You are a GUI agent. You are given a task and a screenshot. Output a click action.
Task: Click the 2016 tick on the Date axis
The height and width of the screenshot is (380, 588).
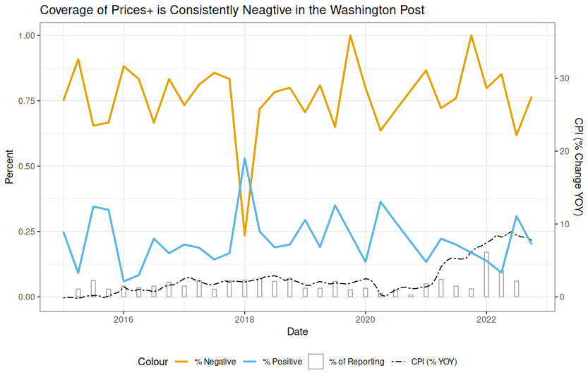click(x=124, y=319)
